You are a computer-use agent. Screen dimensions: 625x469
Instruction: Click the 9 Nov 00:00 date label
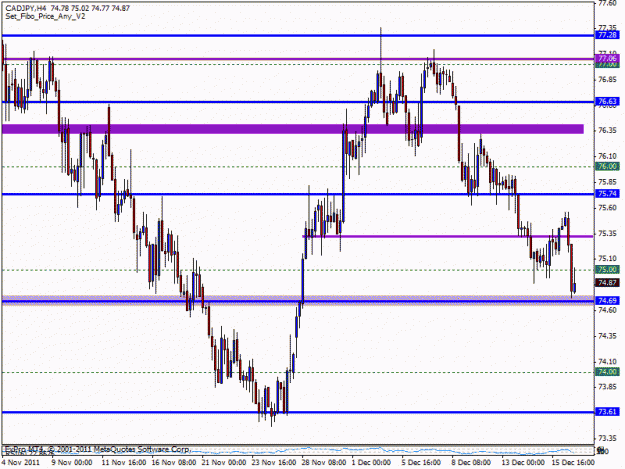(x=72, y=463)
